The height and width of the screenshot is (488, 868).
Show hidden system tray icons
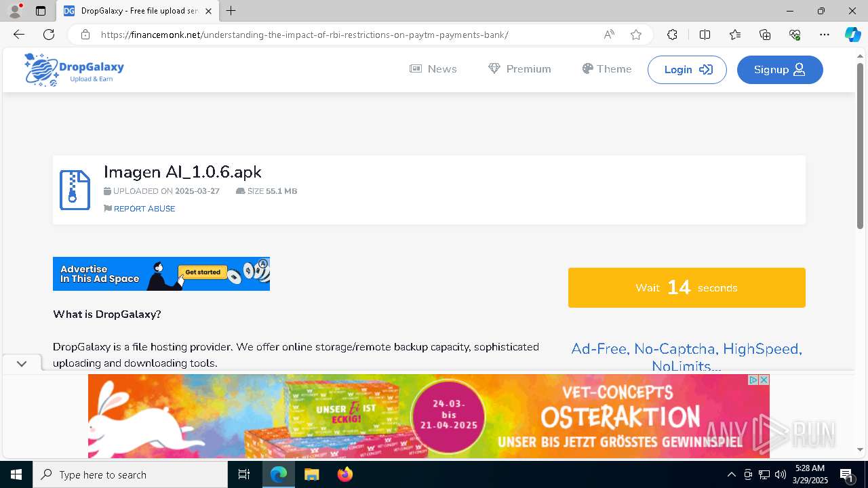pyautogui.click(x=731, y=474)
